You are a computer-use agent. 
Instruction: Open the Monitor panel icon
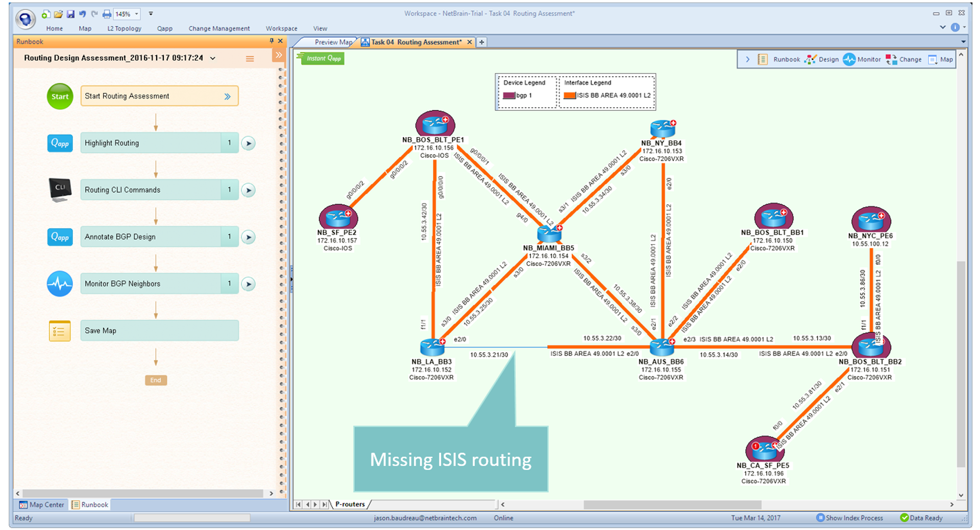(x=849, y=59)
